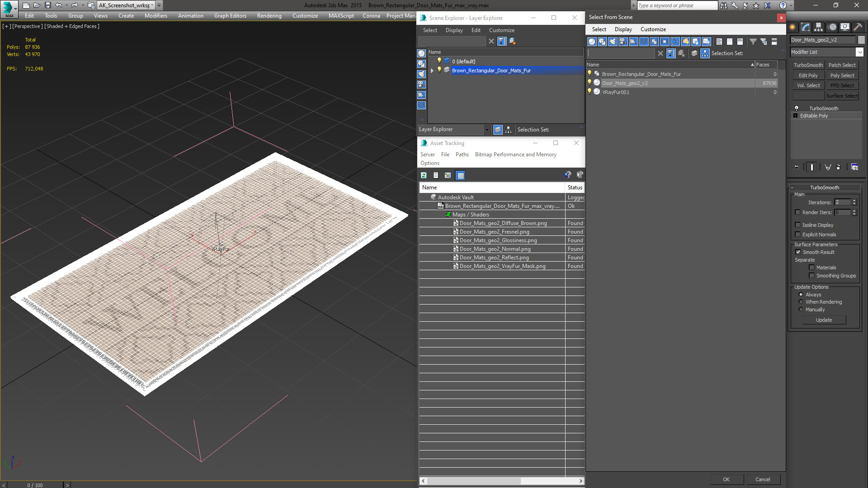Enable Render Iters checkbox
This screenshot has width=868, height=488.
pyautogui.click(x=797, y=212)
